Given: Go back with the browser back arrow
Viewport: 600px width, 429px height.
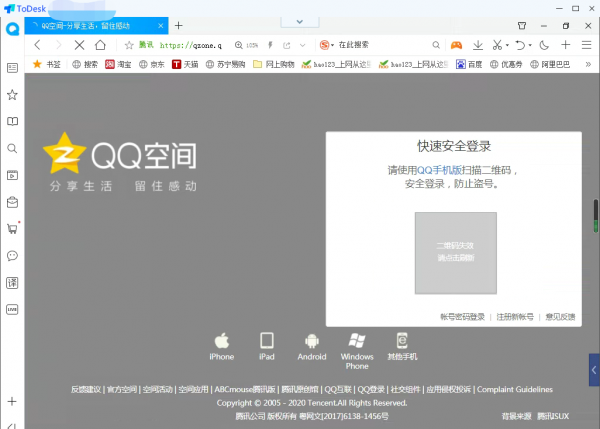Looking at the screenshot, I should (x=37, y=45).
